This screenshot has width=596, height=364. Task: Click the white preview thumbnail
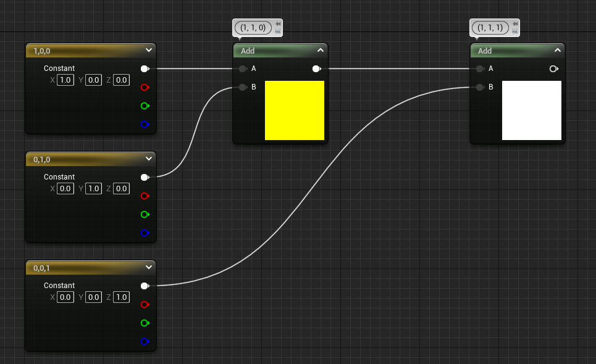coord(532,110)
